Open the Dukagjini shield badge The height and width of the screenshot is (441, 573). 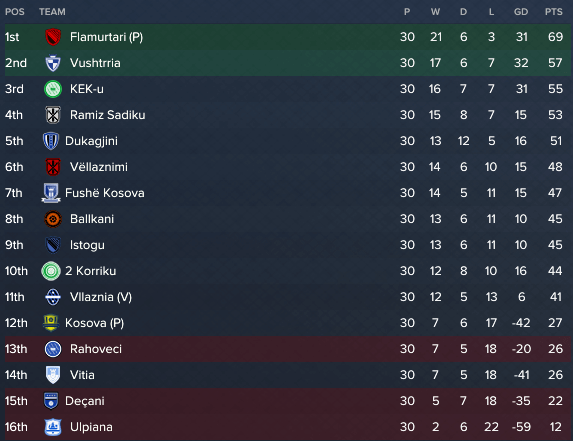click(x=51, y=141)
